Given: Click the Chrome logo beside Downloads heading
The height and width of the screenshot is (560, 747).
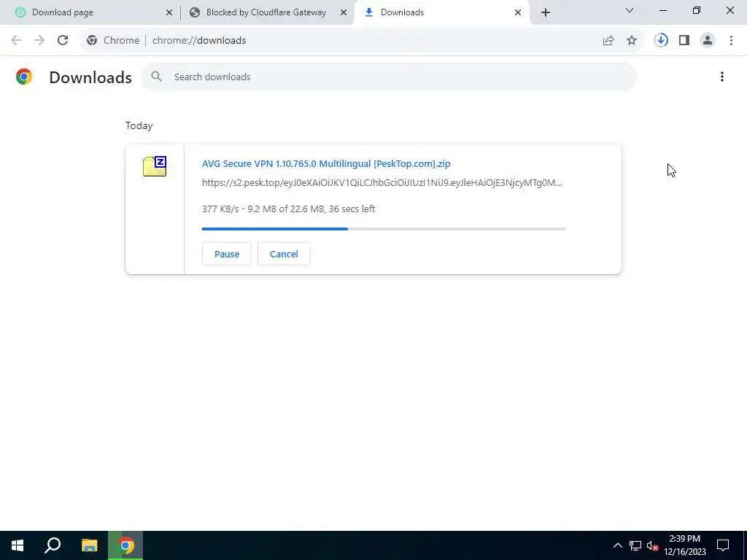Looking at the screenshot, I should click(24, 77).
